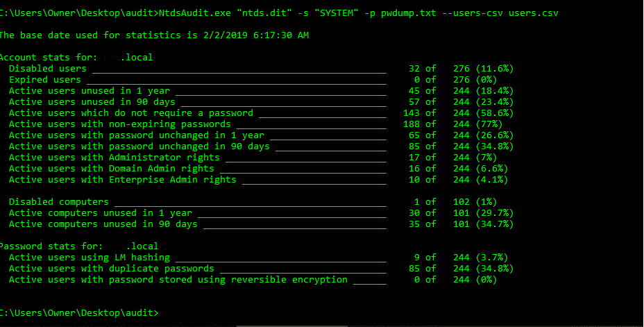The image size is (644, 327).
Task: Click 'Active users unused in 90 days' label
Action: coord(92,102)
